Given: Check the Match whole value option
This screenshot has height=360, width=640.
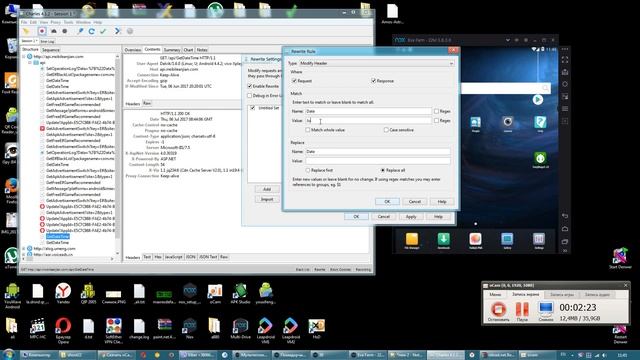Looking at the screenshot, I should tap(308, 130).
